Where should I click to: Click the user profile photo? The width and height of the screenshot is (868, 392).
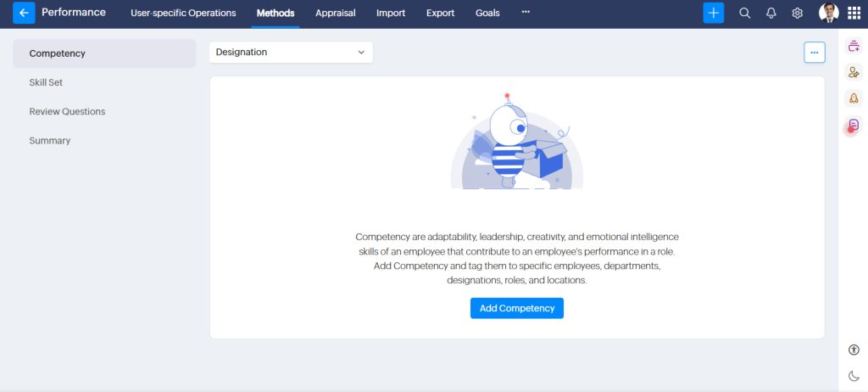click(x=829, y=13)
